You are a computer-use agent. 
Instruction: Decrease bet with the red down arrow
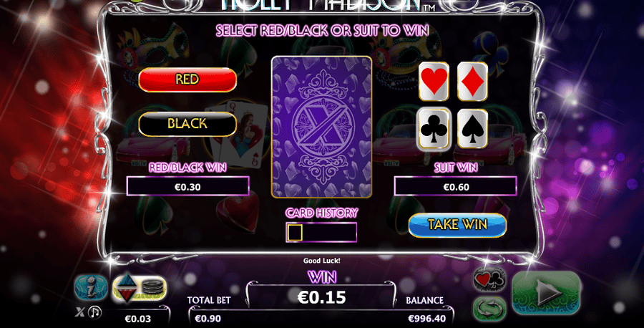tap(127, 294)
